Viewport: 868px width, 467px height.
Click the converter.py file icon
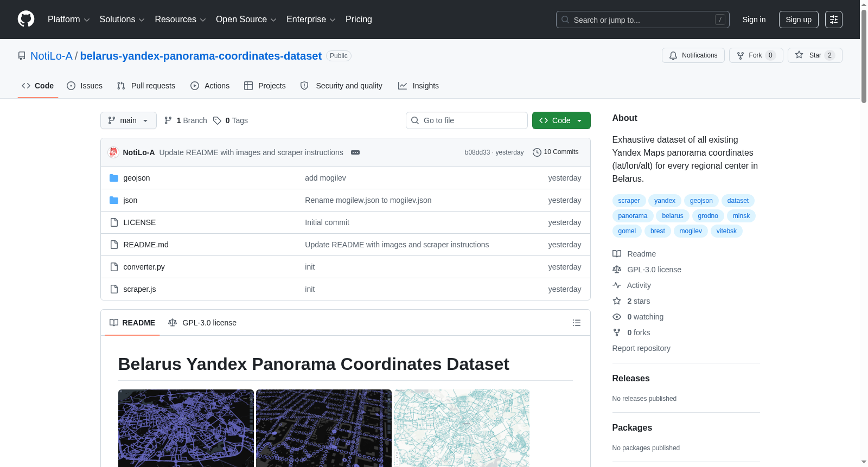tap(114, 267)
